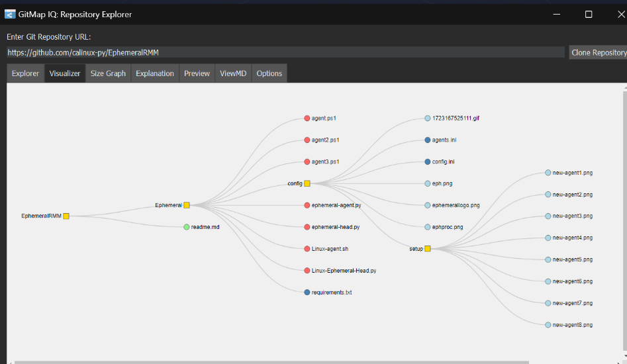Click the 'setup' folder label text
This screenshot has height=364, width=627.
point(416,249)
